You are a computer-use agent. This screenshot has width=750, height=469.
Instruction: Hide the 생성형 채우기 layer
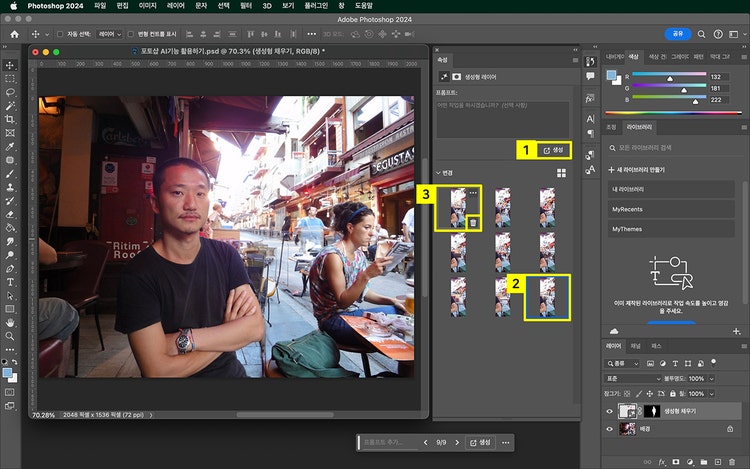tap(611, 411)
